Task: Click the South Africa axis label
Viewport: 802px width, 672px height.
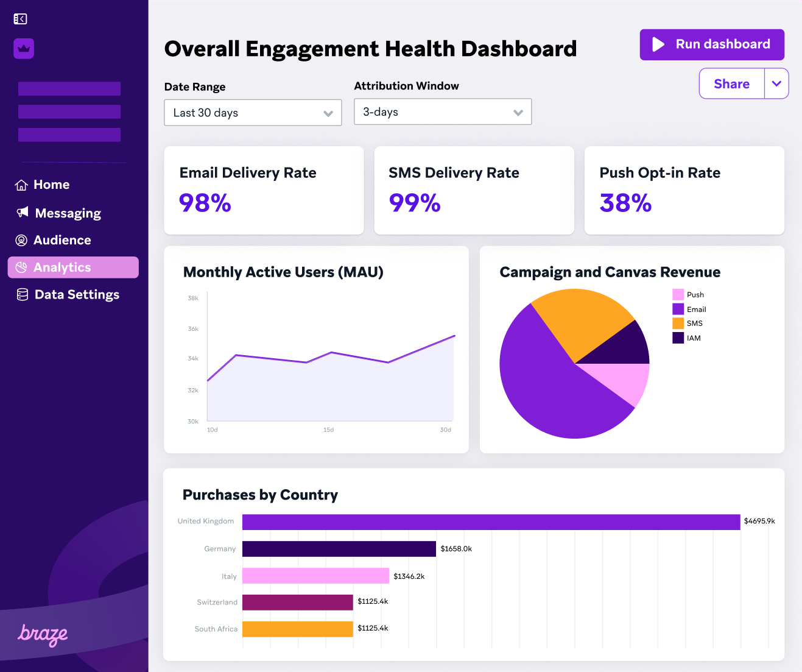Action: [216, 629]
